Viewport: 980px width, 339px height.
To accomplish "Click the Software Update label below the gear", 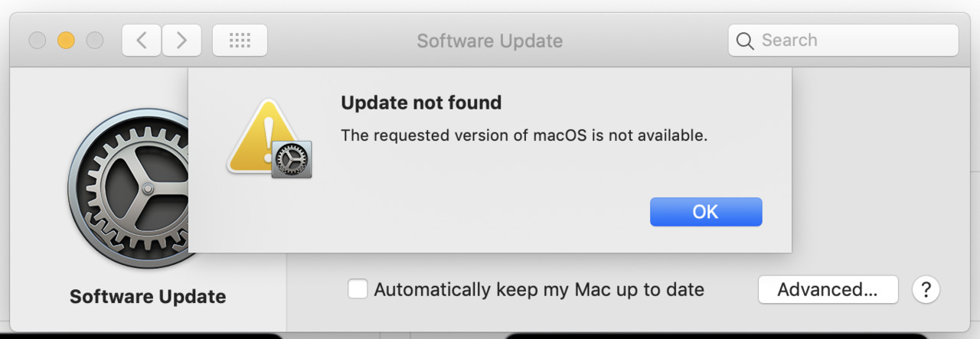I will pyautogui.click(x=148, y=296).
